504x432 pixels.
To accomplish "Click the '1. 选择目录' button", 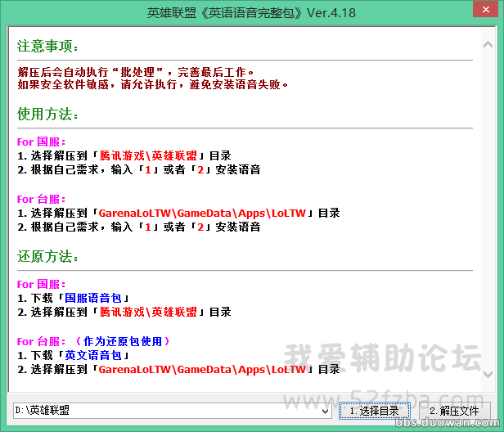I will click(375, 411).
